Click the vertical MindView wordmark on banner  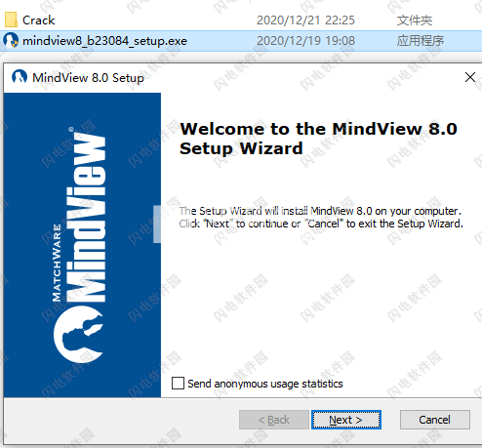pyautogui.click(x=86, y=218)
